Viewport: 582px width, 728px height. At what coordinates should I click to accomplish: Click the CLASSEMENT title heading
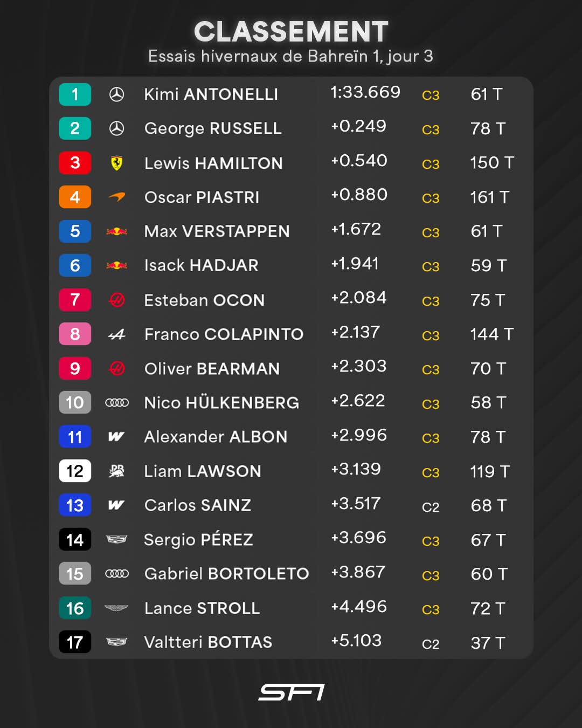click(x=291, y=31)
